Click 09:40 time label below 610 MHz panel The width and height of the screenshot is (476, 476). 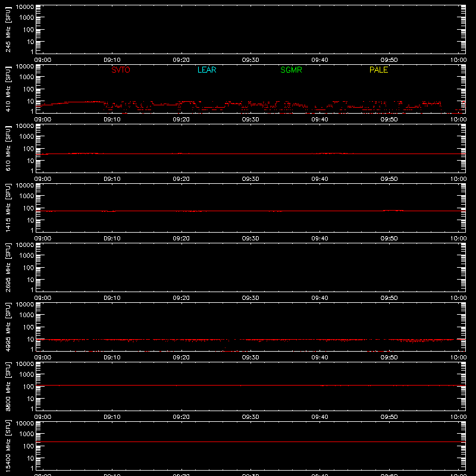pyautogui.click(x=320, y=179)
